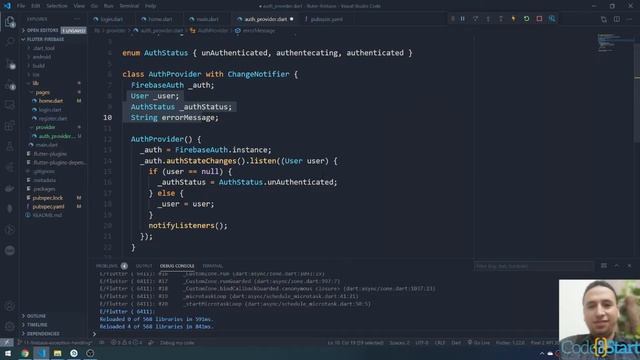Open the Accounts icon in activity bar
Viewport: 640px width, 360px height.
10,306
